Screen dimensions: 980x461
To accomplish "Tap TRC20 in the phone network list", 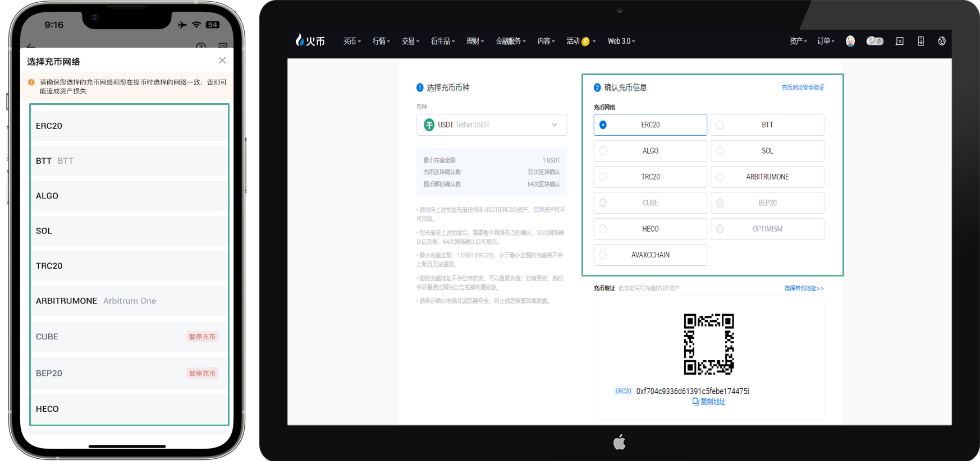I will click(129, 266).
